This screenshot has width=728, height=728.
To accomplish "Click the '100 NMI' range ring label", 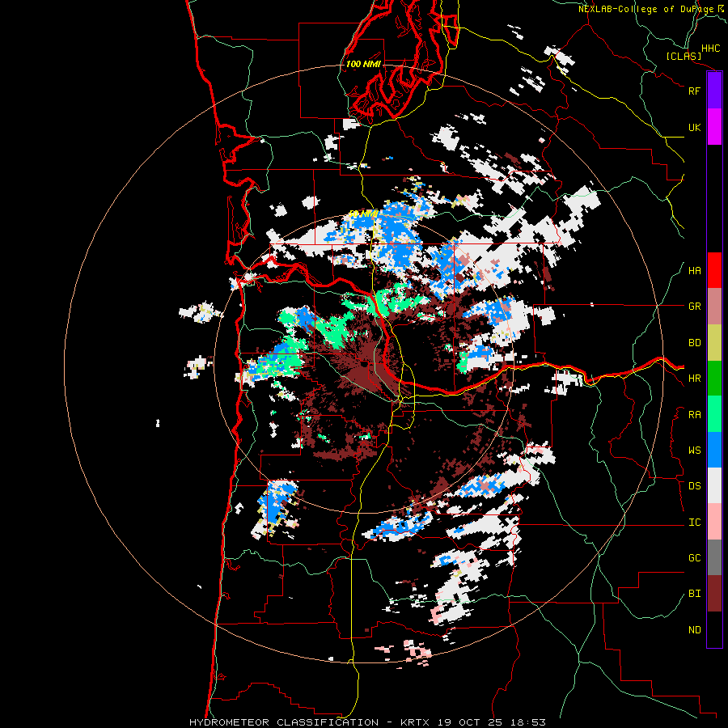I will (x=363, y=64).
